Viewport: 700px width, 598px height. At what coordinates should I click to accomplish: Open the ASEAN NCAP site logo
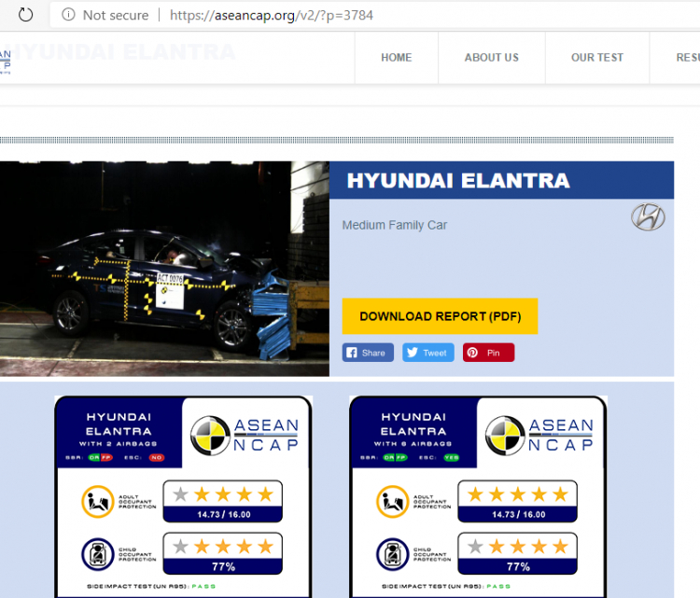tap(6, 62)
